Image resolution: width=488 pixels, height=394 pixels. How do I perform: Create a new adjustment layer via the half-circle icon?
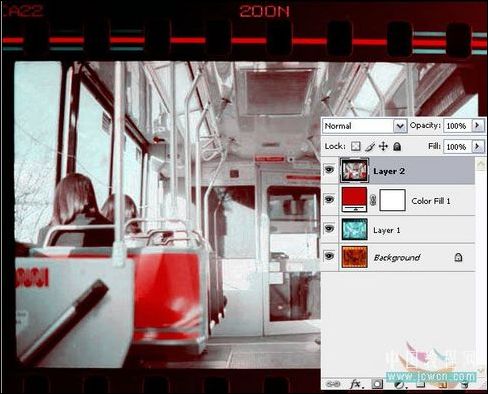[399, 385]
